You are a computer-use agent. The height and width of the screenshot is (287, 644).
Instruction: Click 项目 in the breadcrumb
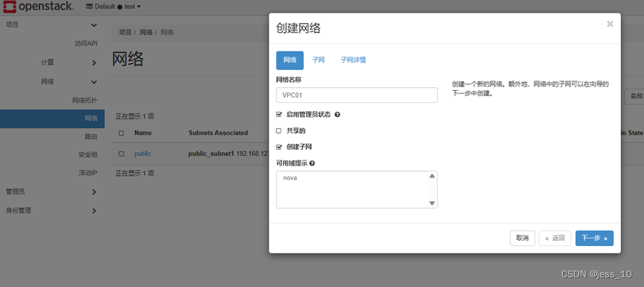[125, 33]
